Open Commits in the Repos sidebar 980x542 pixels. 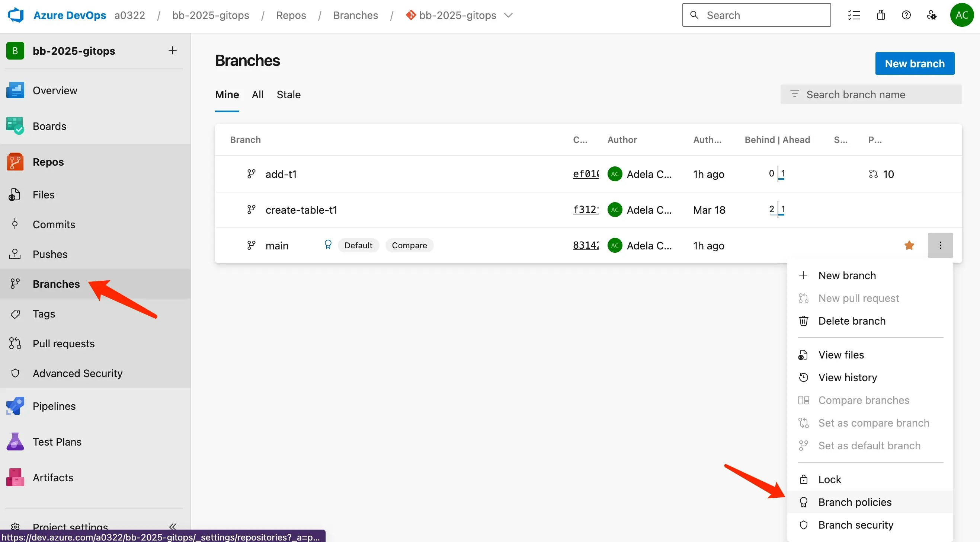click(54, 224)
